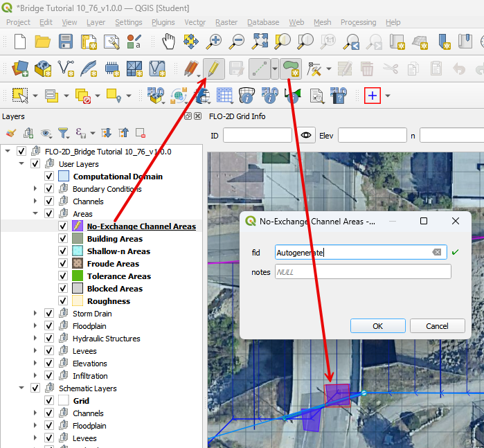Toggle visibility of Froude Areas layer
The image size is (484, 448).
coord(63,264)
